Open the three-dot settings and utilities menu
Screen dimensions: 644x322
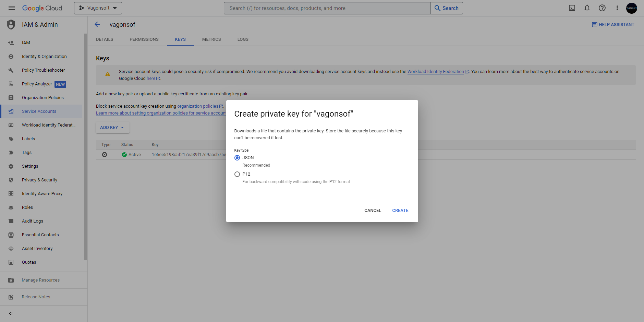click(617, 8)
